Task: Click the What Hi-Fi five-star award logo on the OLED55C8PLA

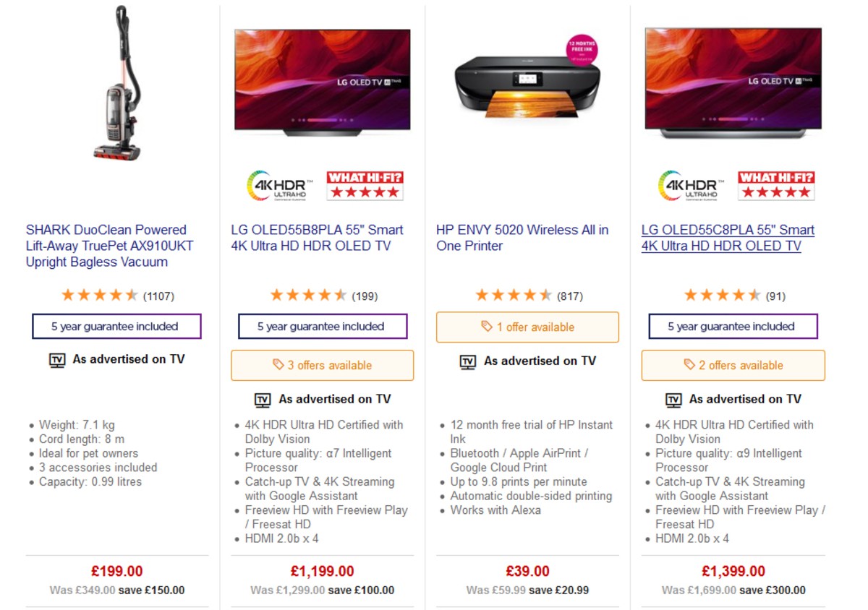Action: pos(775,184)
